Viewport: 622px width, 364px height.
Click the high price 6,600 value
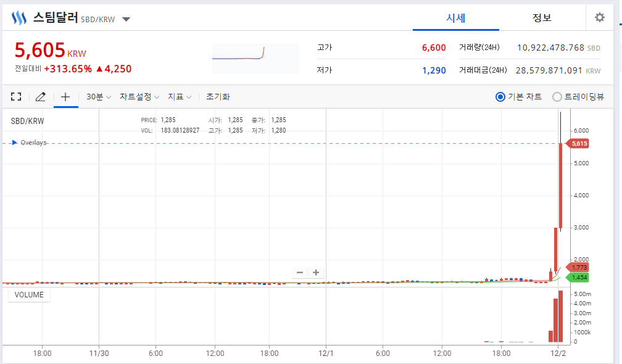tap(434, 48)
